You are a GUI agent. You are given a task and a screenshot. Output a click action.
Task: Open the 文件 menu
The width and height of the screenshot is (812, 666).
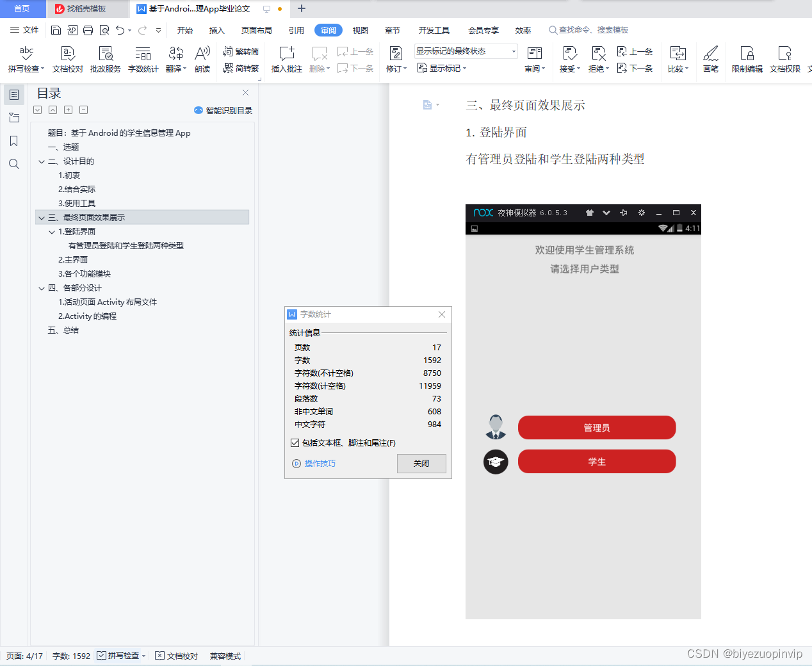click(24, 30)
